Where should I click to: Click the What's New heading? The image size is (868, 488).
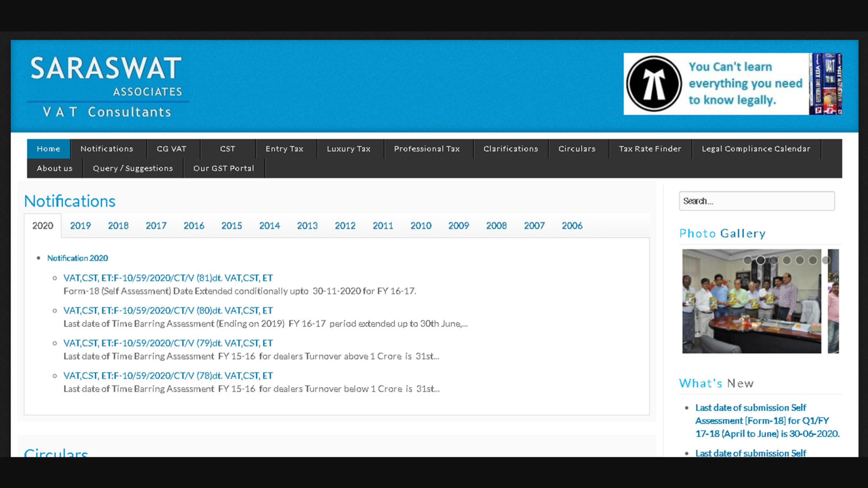[716, 383]
